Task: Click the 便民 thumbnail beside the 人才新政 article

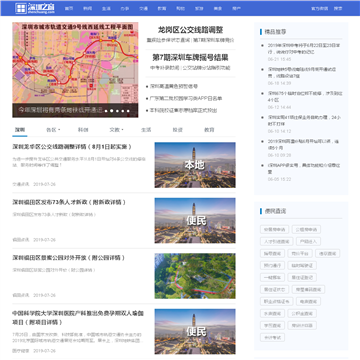Action: pos(195,221)
